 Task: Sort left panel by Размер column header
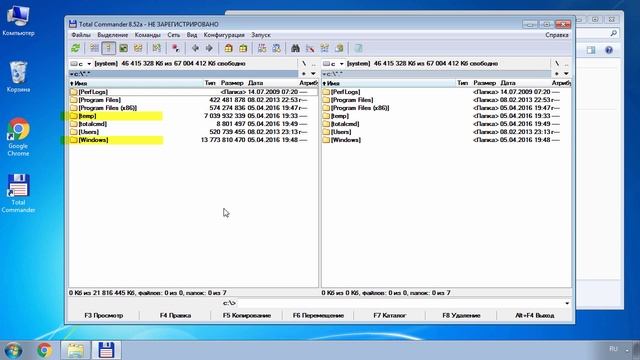232,83
